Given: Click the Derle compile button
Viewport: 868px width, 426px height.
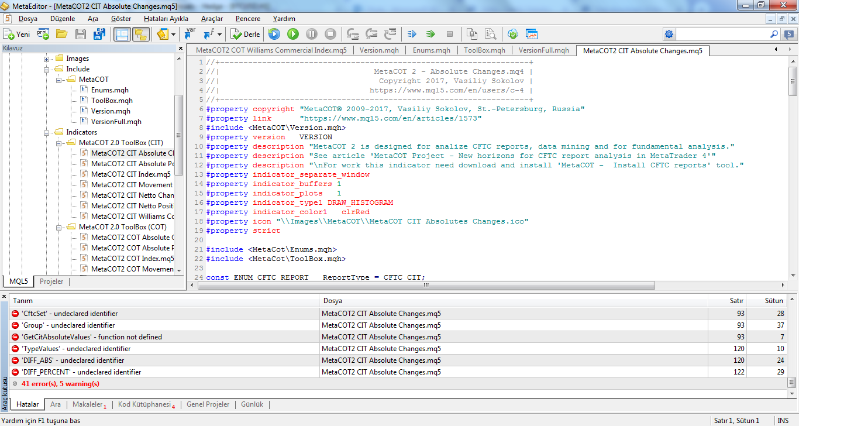Looking at the screenshot, I should [x=246, y=35].
